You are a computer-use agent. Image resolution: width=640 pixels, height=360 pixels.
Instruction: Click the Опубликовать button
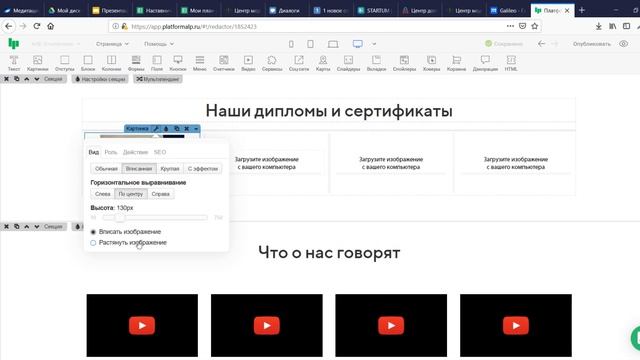[591, 44]
